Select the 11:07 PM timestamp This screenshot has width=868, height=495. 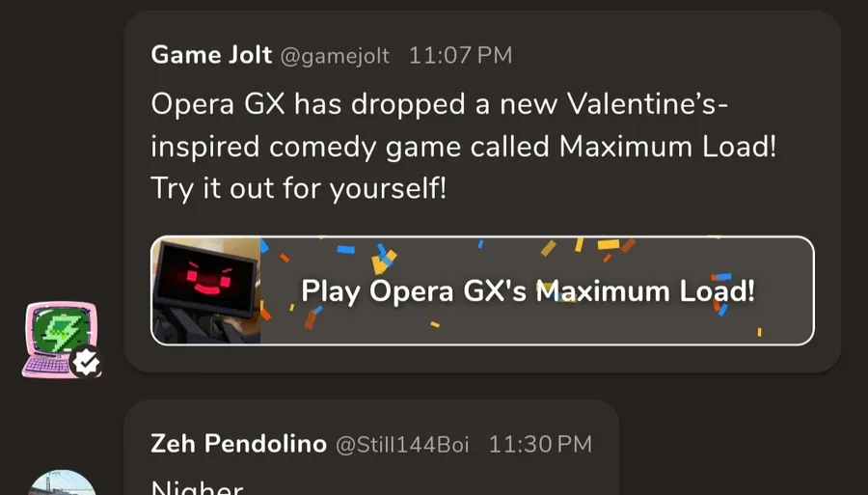pyautogui.click(x=460, y=56)
